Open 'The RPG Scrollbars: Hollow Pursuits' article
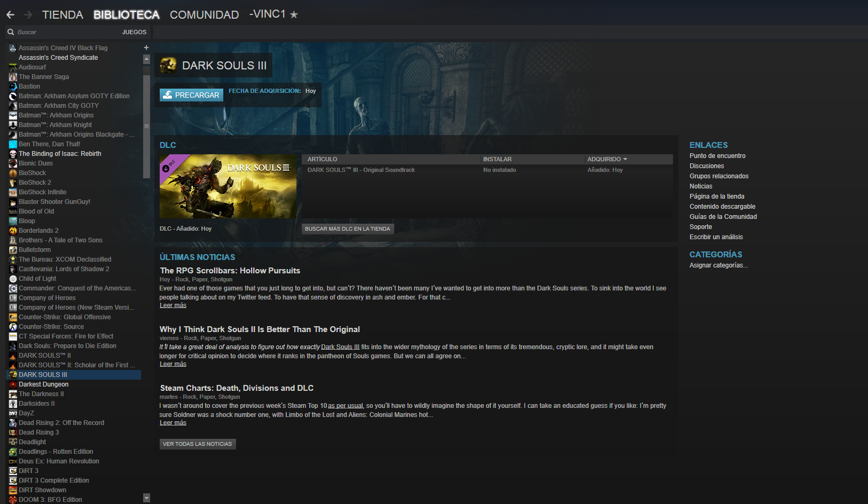The image size is (868, 504). pyautogui.click(x=230, y=271)
